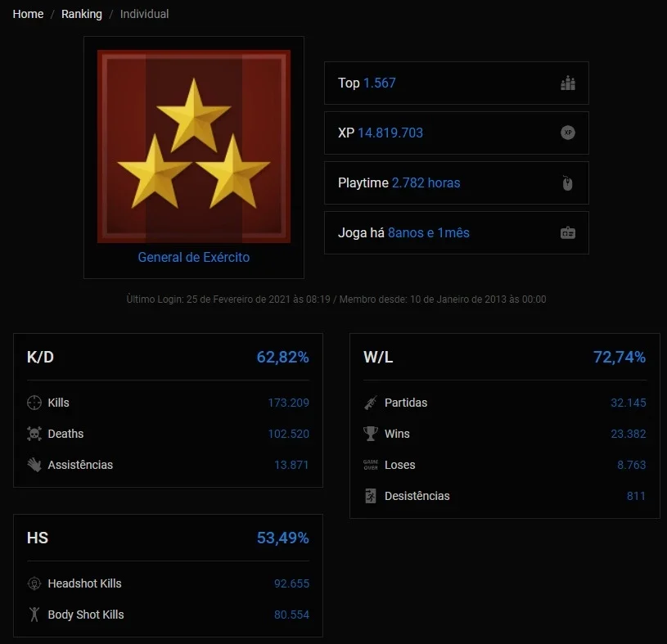Click the 8anos e 1mês value

(429, 232)
